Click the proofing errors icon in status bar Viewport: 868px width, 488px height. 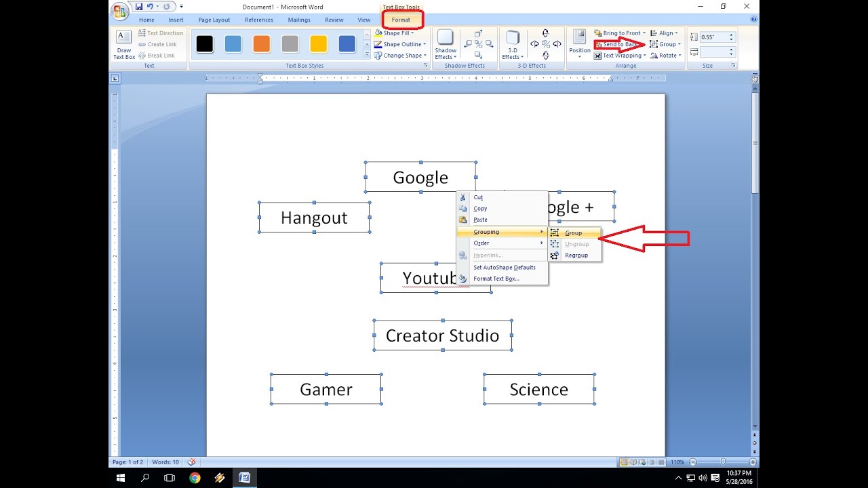(x=192, y=462)
